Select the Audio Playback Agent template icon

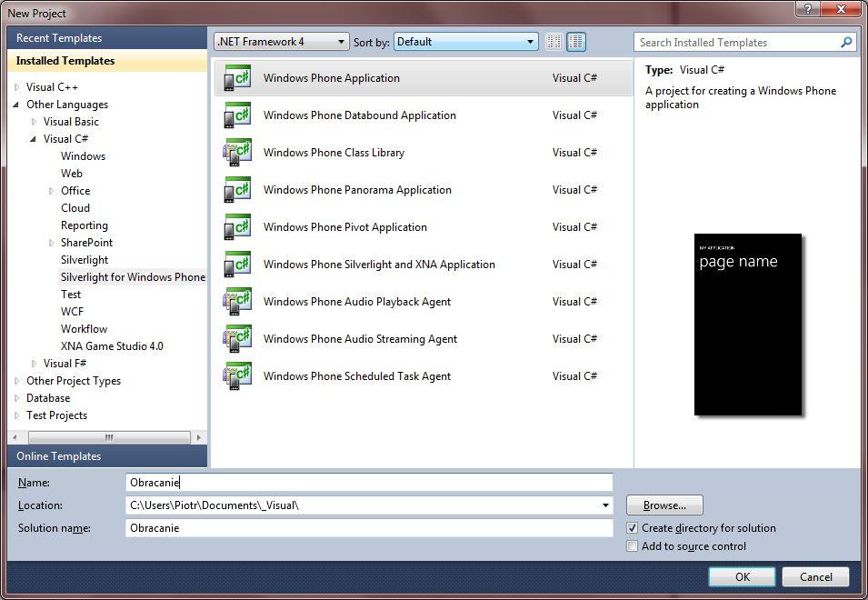point(237,301)
